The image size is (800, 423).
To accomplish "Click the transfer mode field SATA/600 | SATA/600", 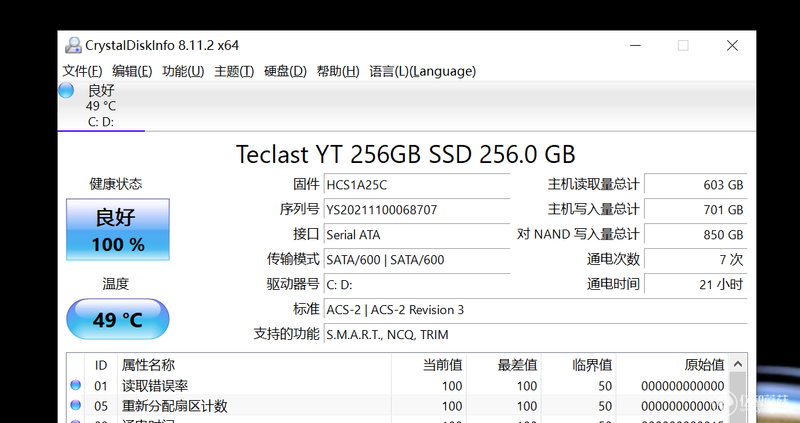I will pos(417,259).
